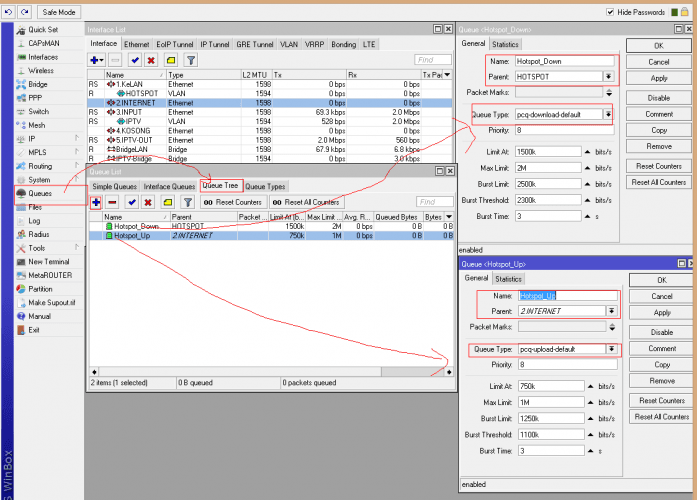Expand Packet Marks in Hotspot_Up queue
The image size is (697, 500).
click(x=612, y=327)
